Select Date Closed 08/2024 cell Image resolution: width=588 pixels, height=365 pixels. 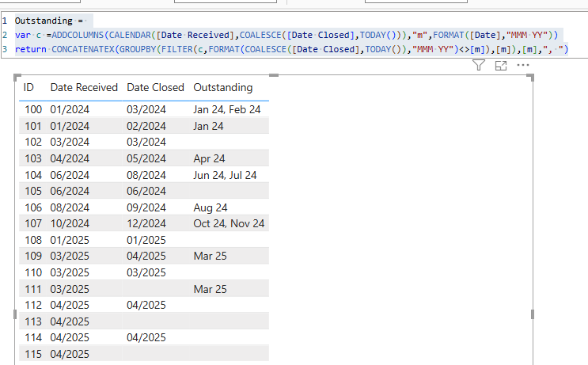[146, 175]
